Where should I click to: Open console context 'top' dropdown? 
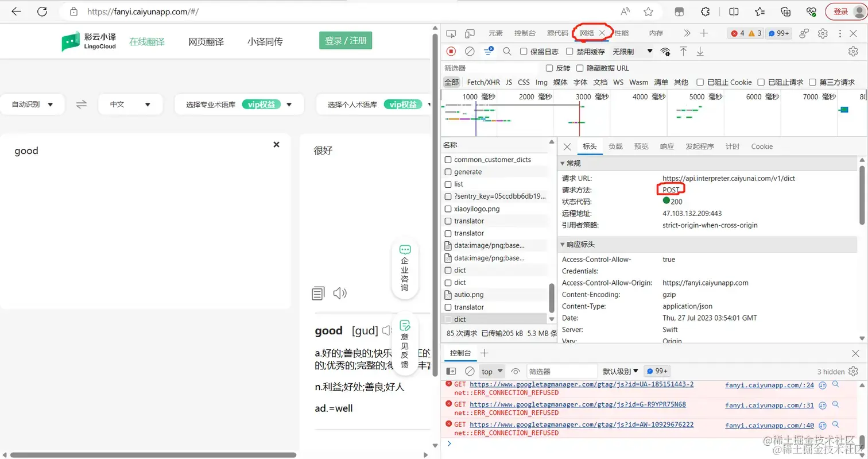point(492,372)
